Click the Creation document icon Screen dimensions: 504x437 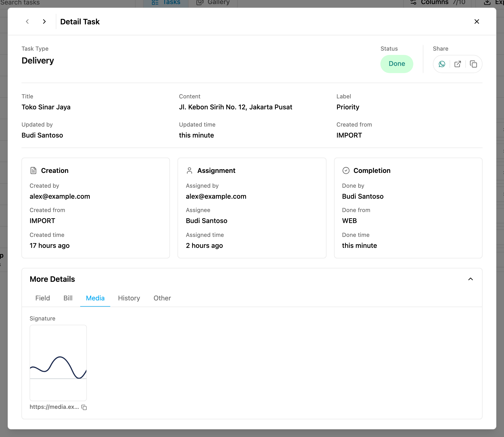point(33,171)
